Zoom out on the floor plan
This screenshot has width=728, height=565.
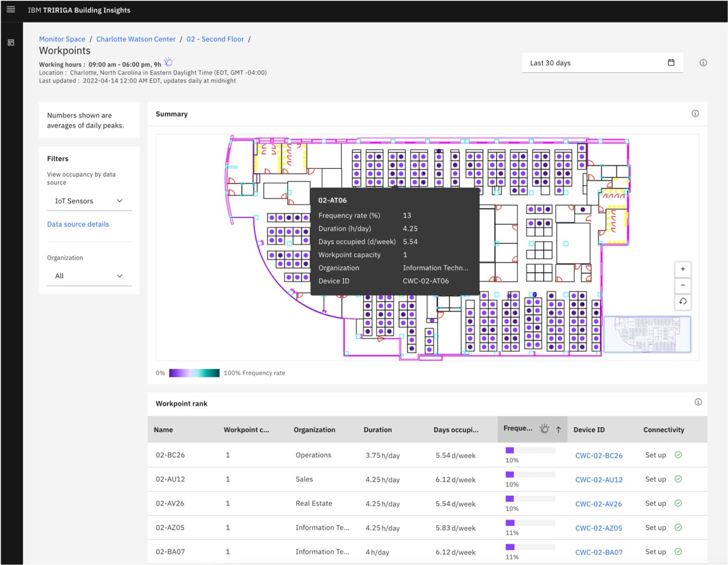(682, 285)
